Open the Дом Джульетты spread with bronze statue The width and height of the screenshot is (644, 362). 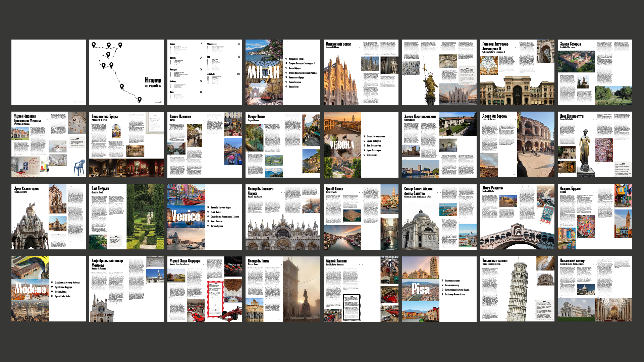point(595,145)
